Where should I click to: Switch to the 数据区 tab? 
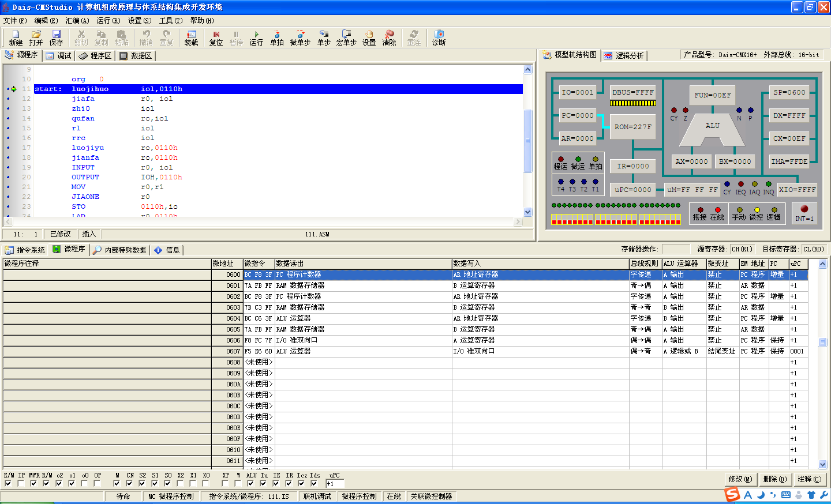point(136,56)
